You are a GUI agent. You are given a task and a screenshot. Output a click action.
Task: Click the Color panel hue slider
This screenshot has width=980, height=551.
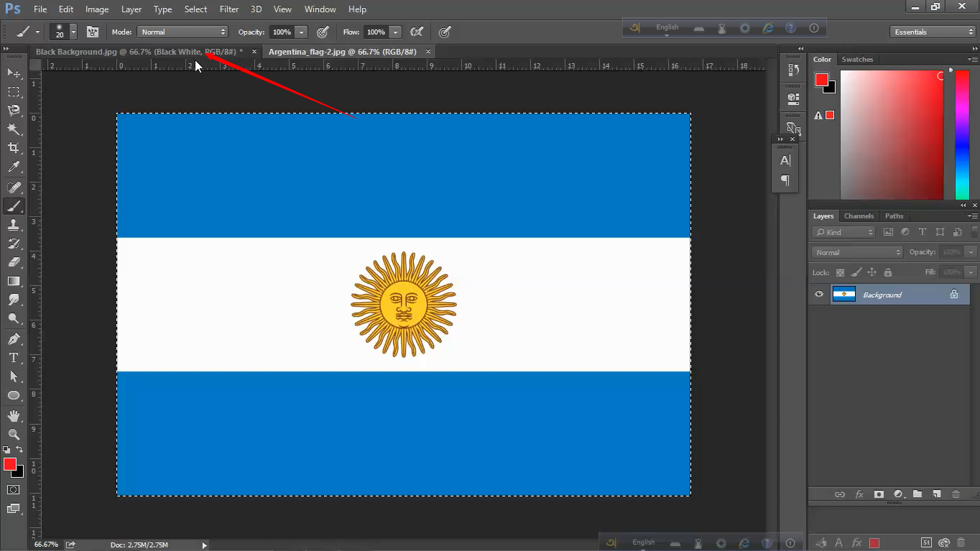pos(962,134)
